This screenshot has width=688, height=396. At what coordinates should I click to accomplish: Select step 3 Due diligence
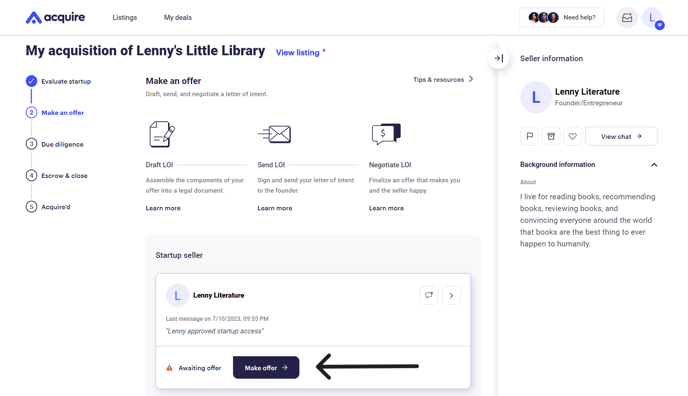tap(54, 144)
